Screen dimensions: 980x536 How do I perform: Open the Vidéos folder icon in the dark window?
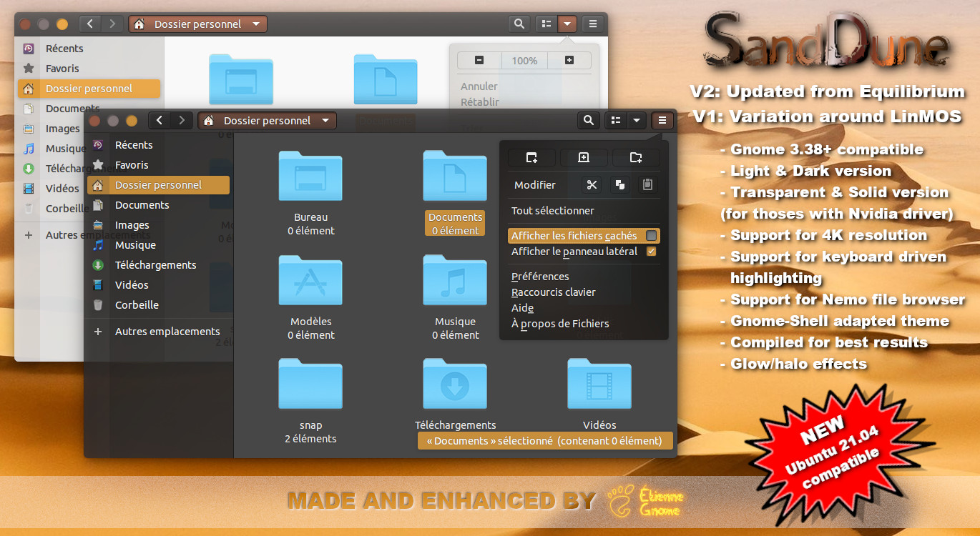click(599, 384)
